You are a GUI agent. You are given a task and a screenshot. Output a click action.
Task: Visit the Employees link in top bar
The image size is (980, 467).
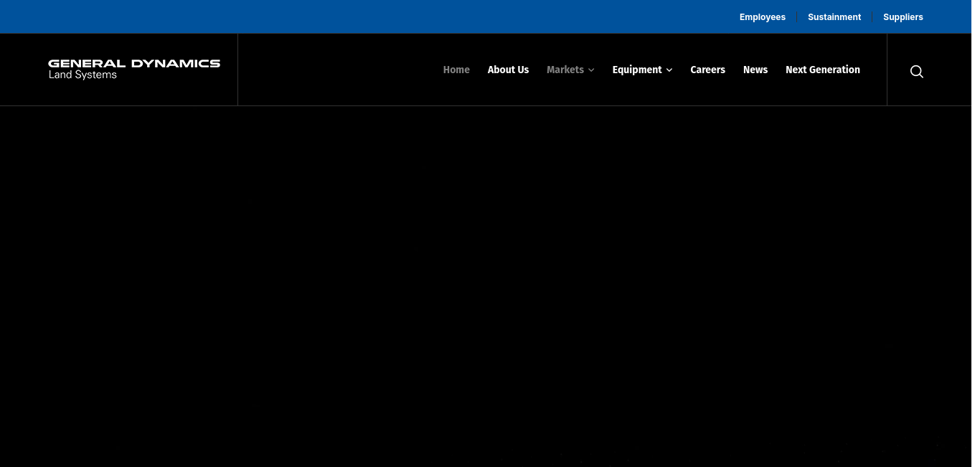pyautogui.click(x=763, y=16)
